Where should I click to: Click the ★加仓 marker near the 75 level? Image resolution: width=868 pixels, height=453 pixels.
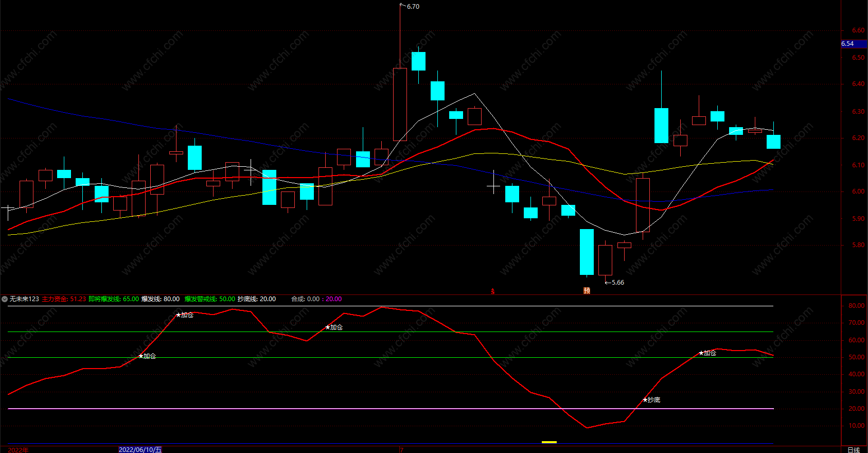pyautogui.click(x=185, y=315)
